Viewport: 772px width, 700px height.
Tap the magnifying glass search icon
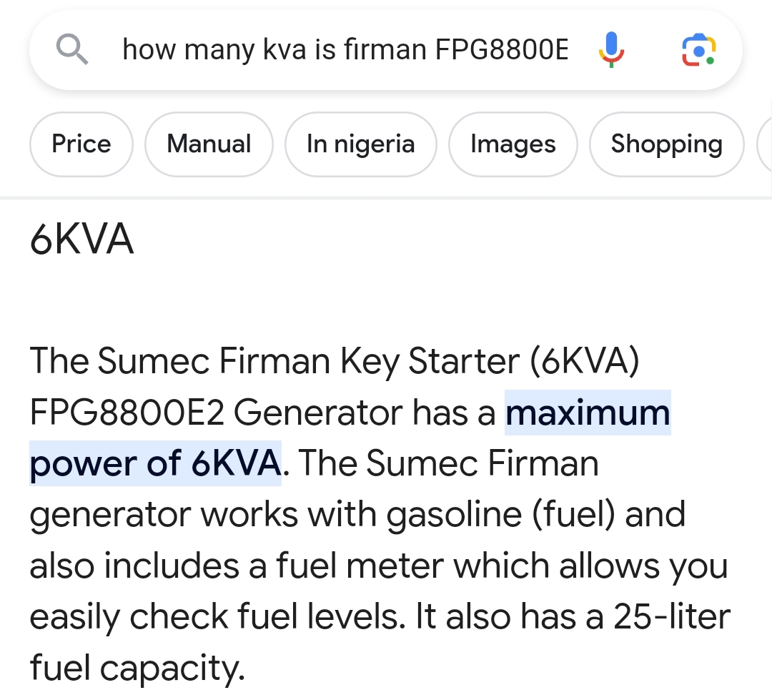click(x=71, y=50)
